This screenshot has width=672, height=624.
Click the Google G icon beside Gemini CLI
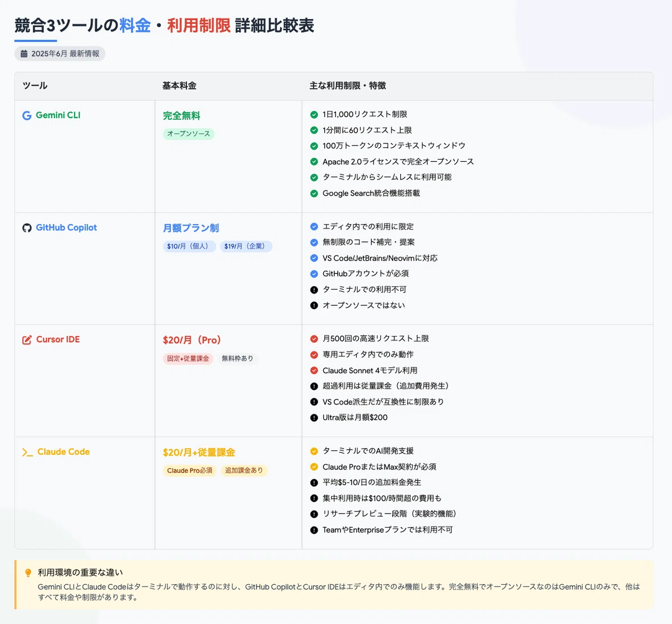click(x=27, y=115)
